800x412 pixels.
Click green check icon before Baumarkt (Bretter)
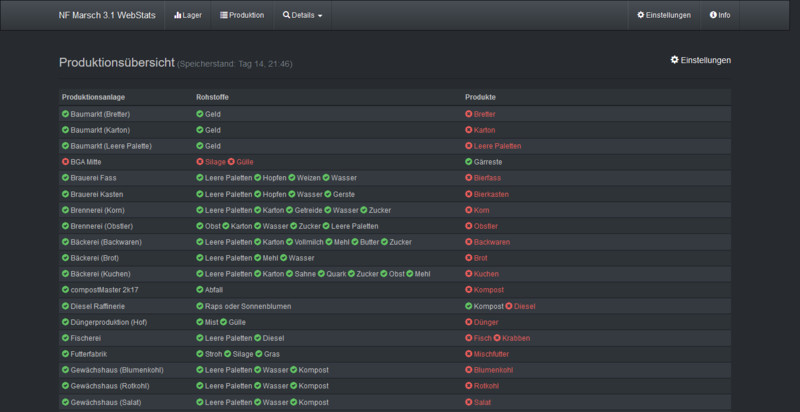(66, 114)
